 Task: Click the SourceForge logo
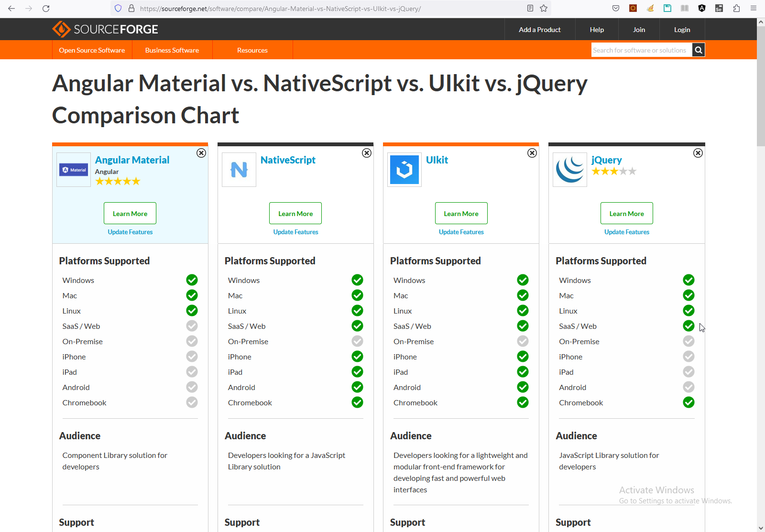point(105,29)
